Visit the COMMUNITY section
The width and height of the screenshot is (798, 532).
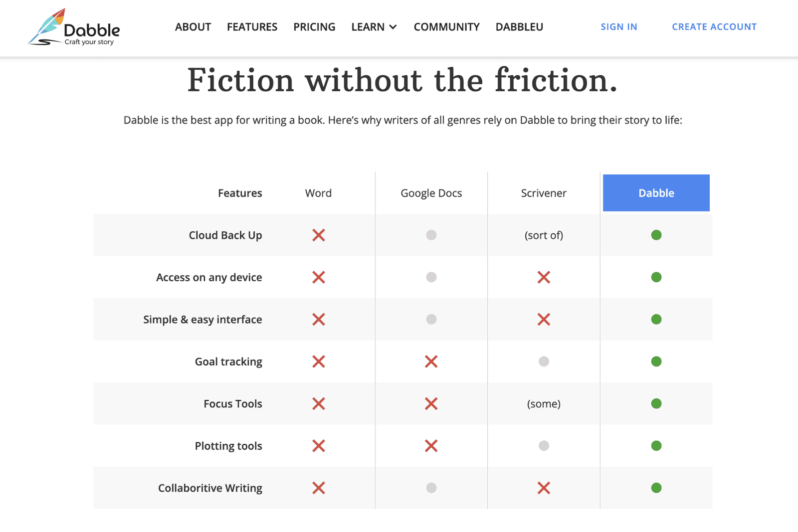click(x=446, y=27)
